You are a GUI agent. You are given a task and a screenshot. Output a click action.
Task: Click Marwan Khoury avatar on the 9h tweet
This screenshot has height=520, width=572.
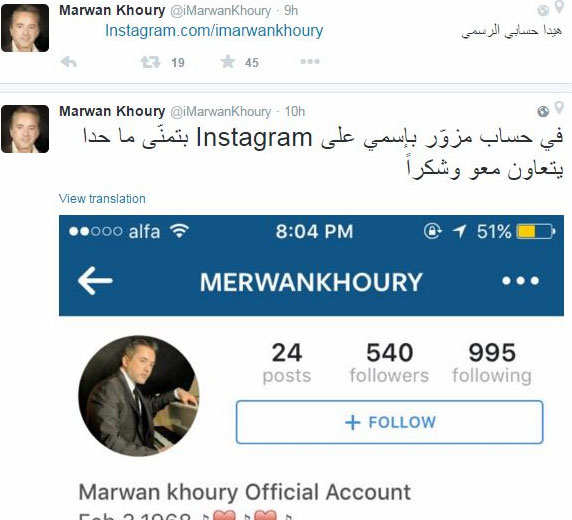point(25,28)
